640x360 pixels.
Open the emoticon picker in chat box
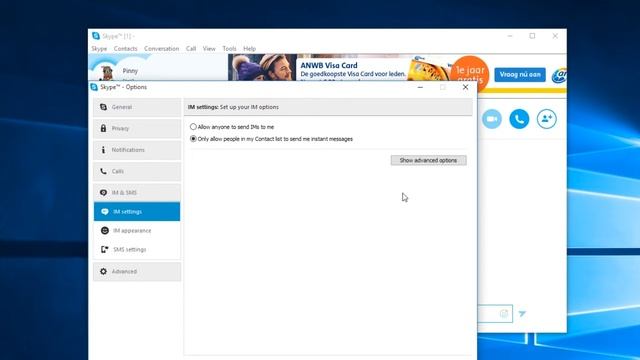504,313
